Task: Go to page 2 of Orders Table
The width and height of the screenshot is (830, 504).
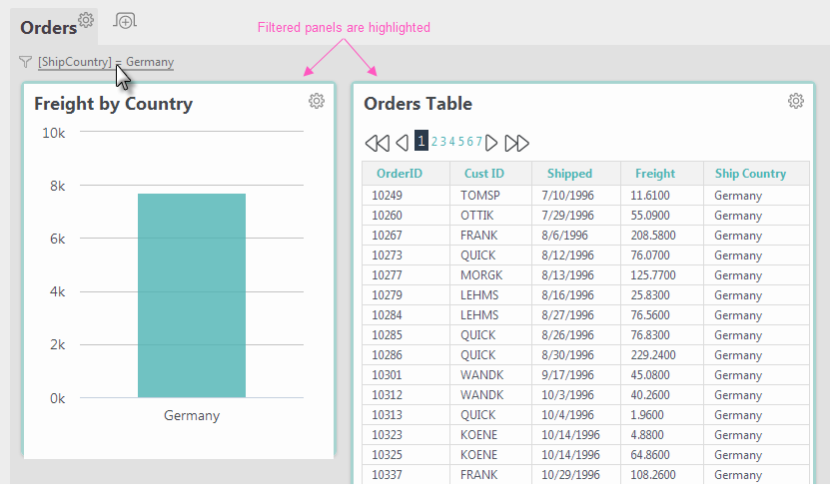Action: click(434, 142)
